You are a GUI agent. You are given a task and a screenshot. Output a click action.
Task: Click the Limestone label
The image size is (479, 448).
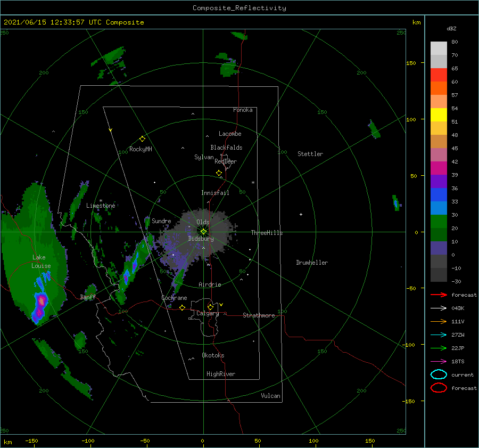pos(101,206)
